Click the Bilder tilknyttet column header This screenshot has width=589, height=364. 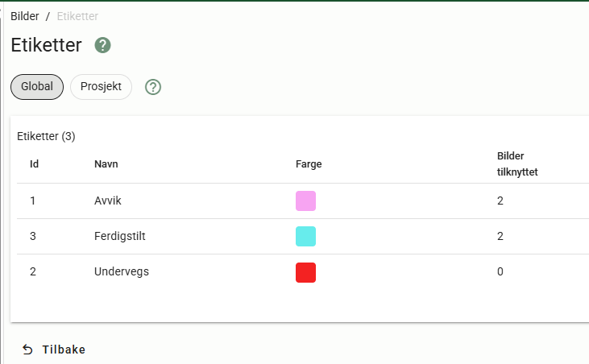(x=516, y=164)
